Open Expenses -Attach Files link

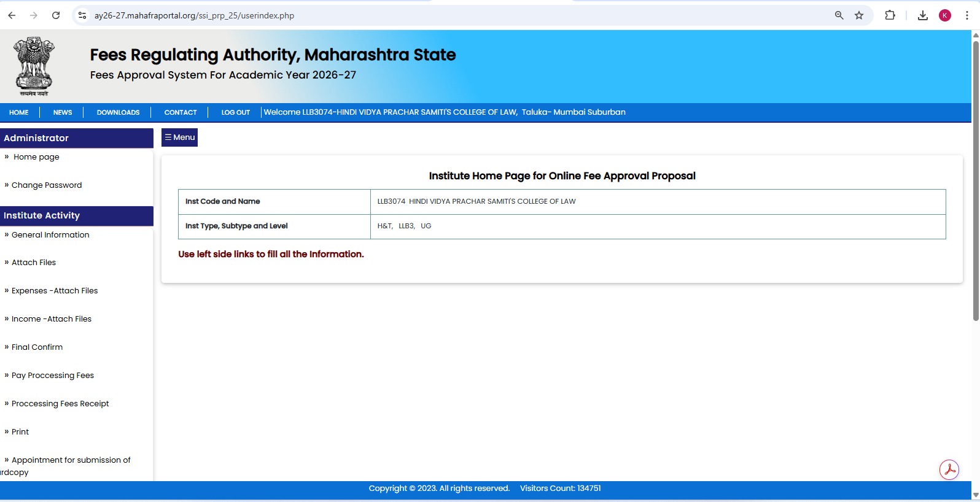(55, 291)
